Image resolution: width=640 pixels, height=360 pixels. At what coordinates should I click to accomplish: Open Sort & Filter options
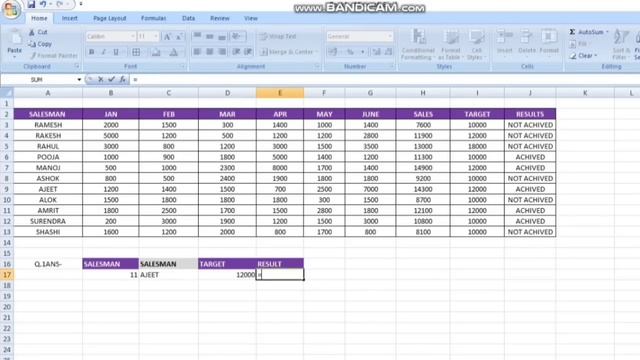pos(621,45)
